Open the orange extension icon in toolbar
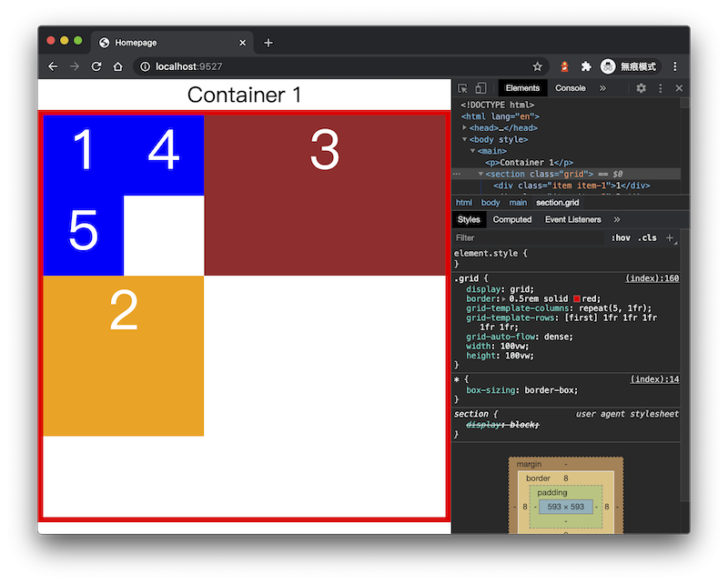728x584 pixels. click(564, 66)
